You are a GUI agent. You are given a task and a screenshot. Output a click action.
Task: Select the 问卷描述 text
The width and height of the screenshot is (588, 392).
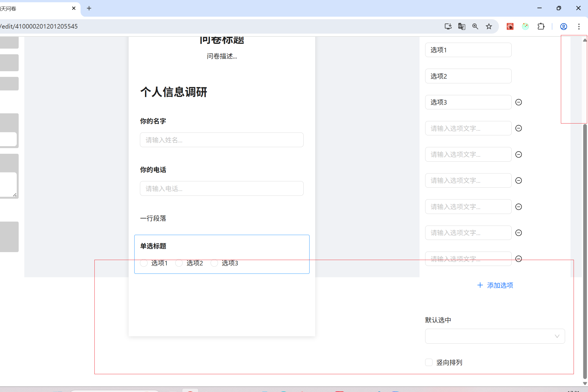(x=222, y=56)
